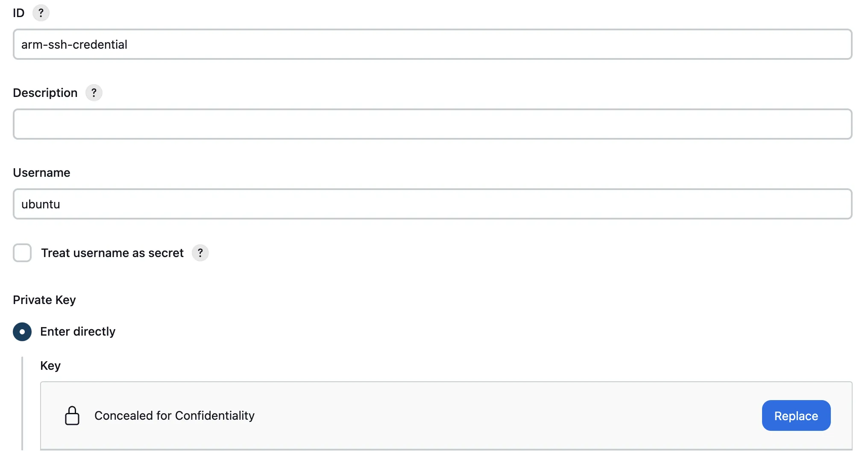Click the "Username" field label
The width and height of the screenshot is (868, 468).
41,173
